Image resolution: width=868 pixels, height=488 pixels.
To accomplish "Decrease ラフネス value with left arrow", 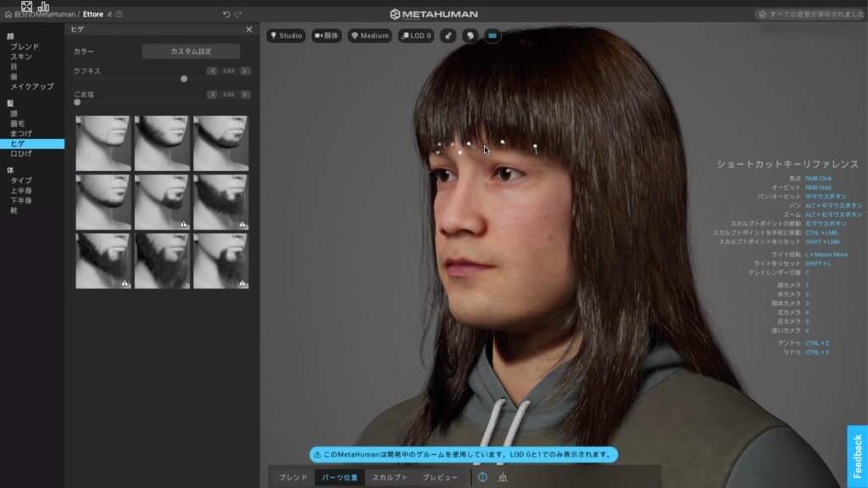I will pyautogui.click(x=213, y=71).
